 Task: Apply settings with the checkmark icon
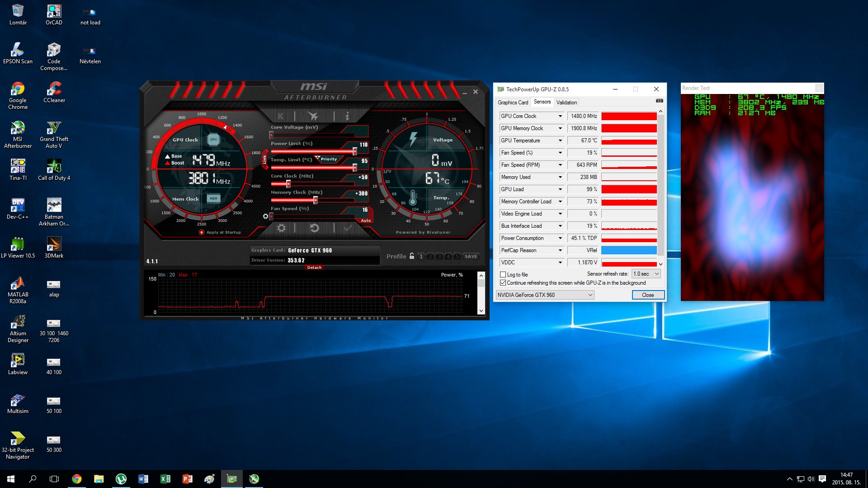click(348, 228)
